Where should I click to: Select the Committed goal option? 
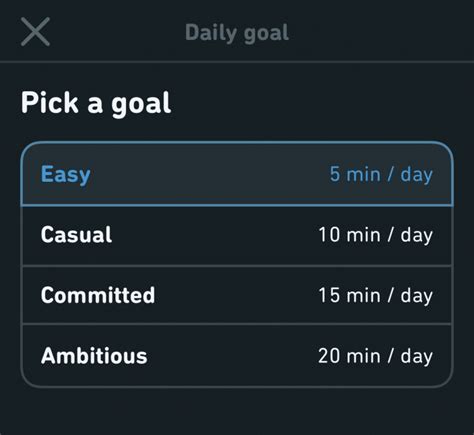tap(237, 295)
